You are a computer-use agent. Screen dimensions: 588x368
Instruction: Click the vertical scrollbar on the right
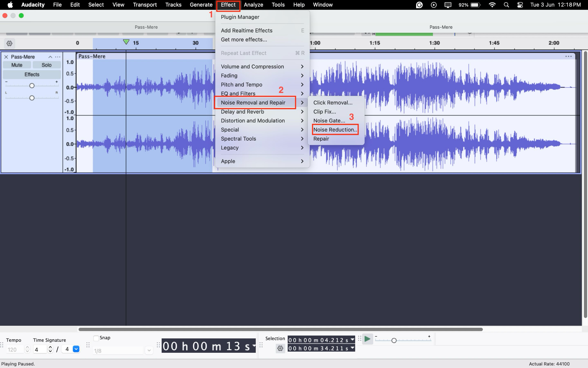coord(585,184)
